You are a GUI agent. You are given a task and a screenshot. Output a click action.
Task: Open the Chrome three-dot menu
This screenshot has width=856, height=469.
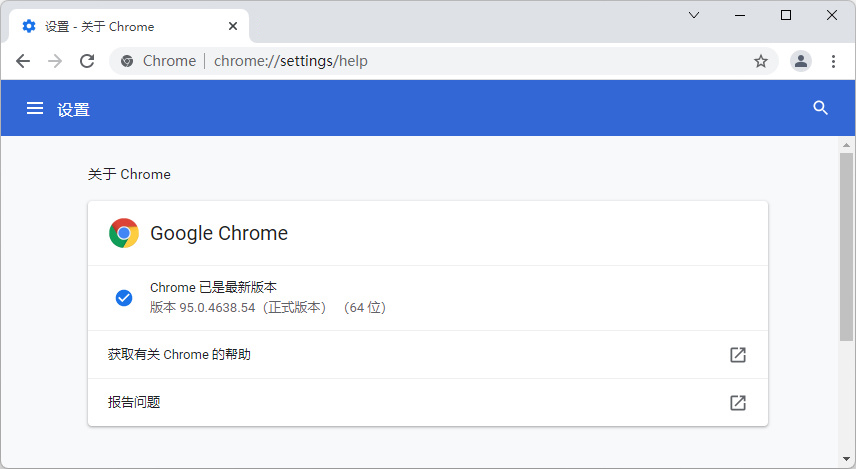tap(833, 61)
